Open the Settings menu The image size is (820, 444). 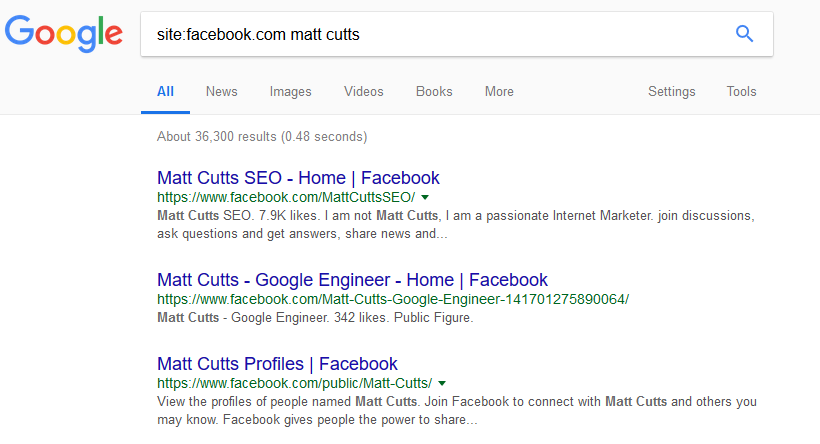[671, 92]
